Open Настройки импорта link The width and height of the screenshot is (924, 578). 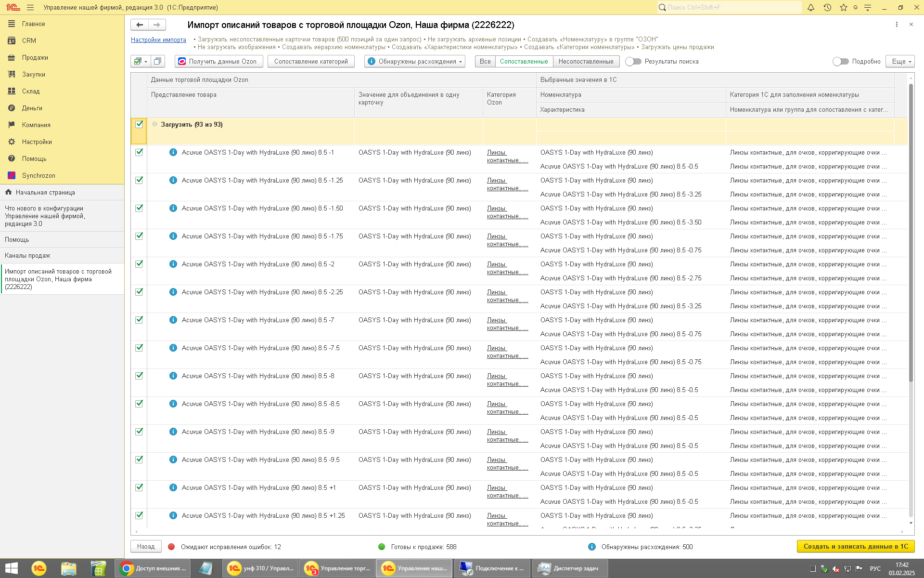point(158,39)
